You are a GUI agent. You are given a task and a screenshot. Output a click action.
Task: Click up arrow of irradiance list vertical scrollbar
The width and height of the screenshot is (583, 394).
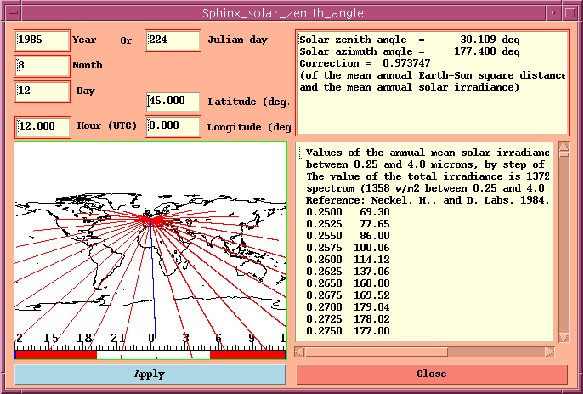pos(564,146)
